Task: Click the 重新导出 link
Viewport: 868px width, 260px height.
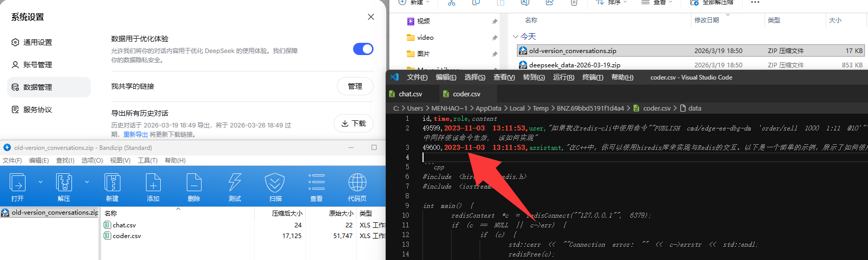Action: point(136,135)
